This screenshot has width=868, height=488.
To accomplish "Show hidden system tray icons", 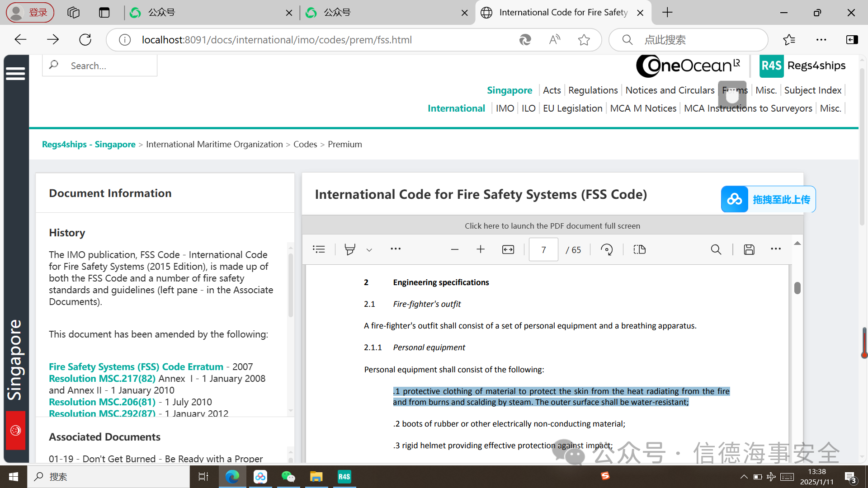I will pos(744,477).
